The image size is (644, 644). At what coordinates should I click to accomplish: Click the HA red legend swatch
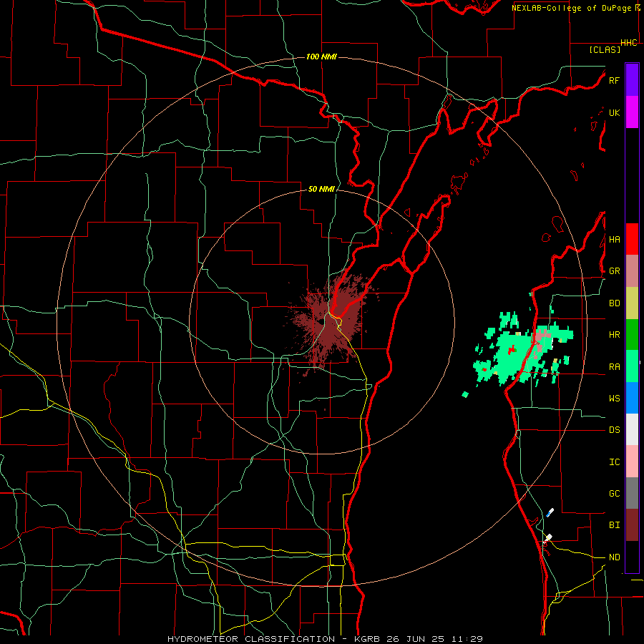click(x=632, y=239)
